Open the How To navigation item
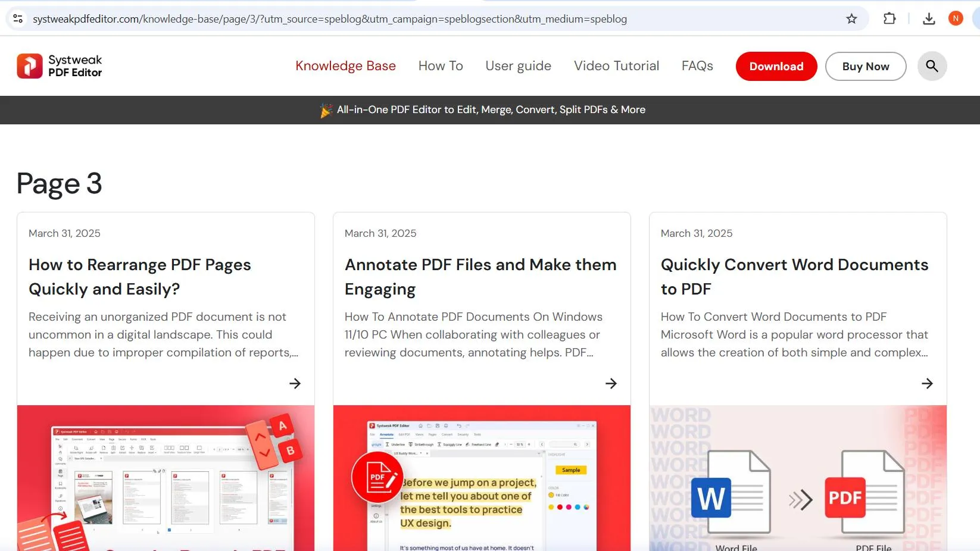The height and width of the screenshot is (551, 980). pyautogui.click(x=441, y=66)
